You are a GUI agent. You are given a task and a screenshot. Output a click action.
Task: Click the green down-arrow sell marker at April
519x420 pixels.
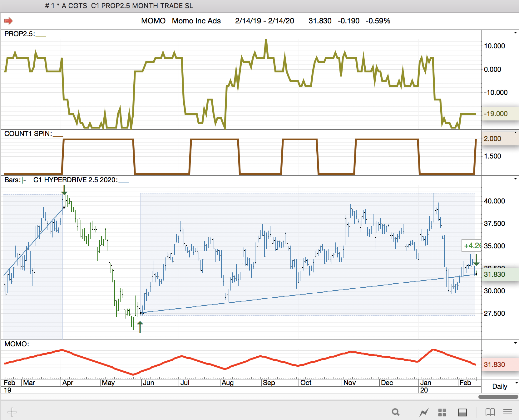(64, 190)
